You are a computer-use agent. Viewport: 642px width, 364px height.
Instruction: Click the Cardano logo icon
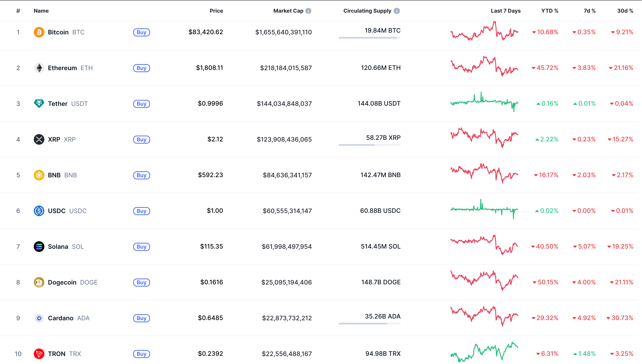(39, 318)
